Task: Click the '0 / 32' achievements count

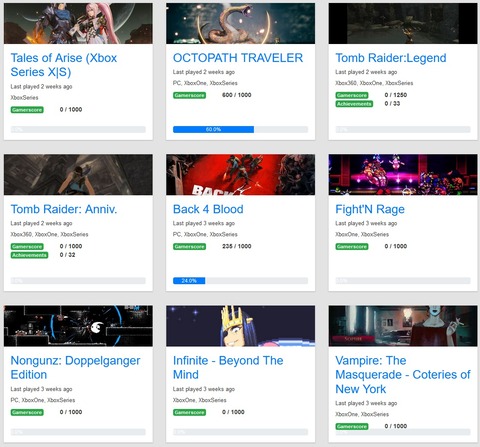Action: pyautogui.click(x=68, y=255)
